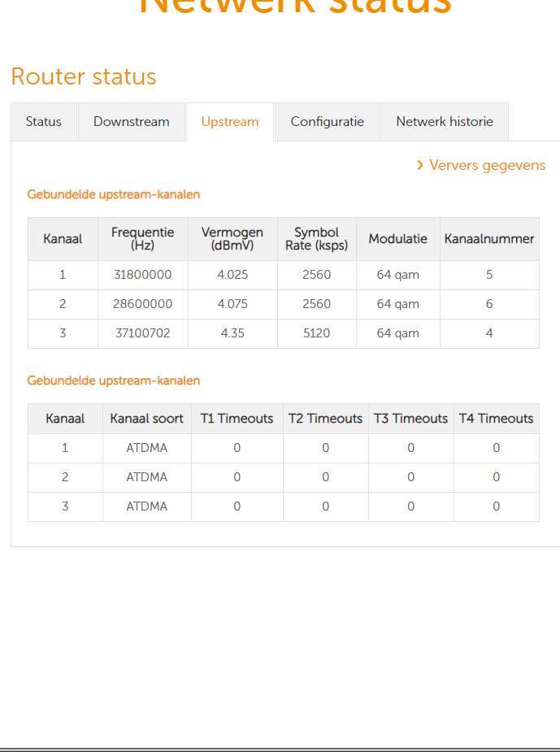This screenshot has height=752, width=560.
Task: Click the Frequentie (Hz) column header
Action: (143, 239)
